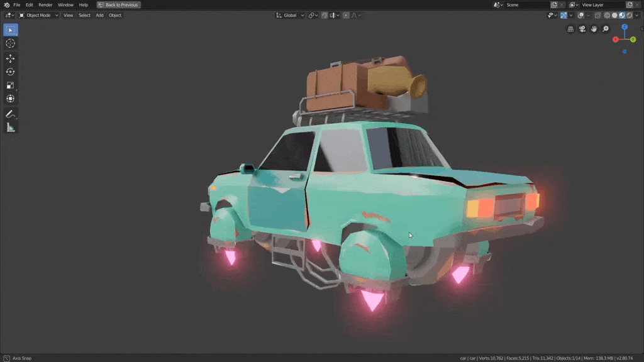Activate the Move tool

(x=11, y=58)
